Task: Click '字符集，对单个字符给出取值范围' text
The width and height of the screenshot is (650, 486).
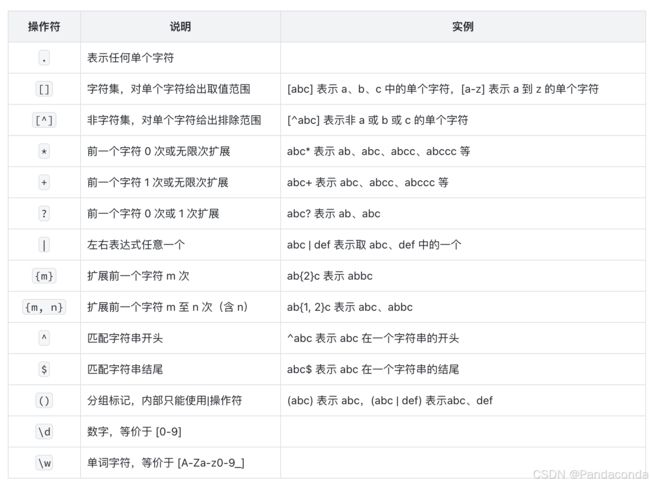Action: coord(169,89)
